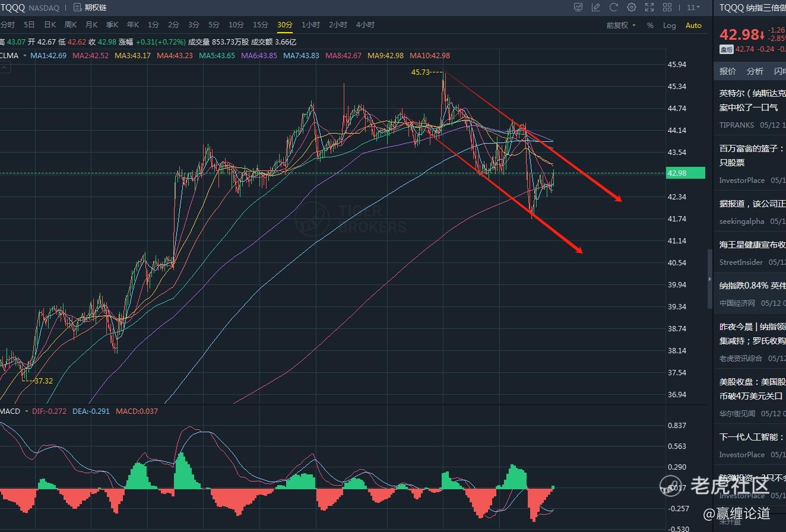
Task: Select the 1分 interval
Action: 153,25
